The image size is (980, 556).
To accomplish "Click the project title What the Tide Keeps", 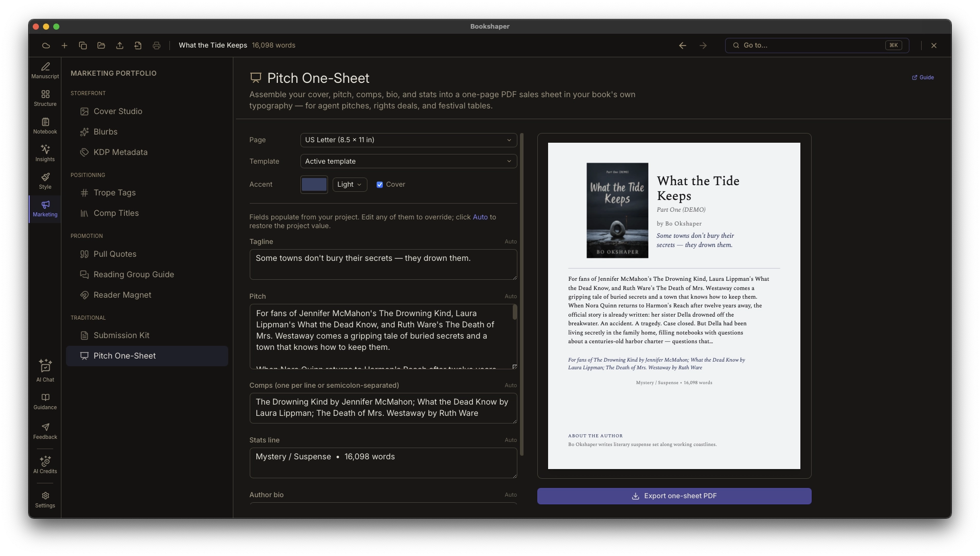I will coord(213,46).
